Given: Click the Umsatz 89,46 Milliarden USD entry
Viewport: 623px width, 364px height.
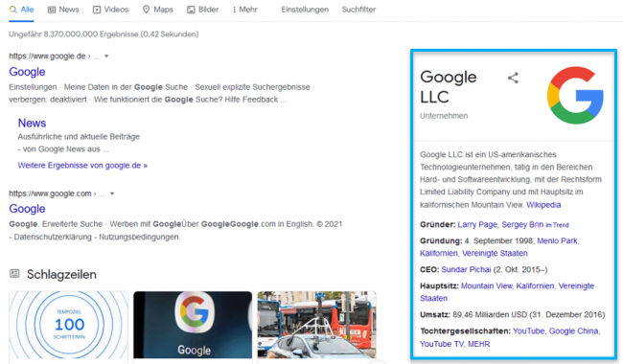Looking at the screenshot, I should tap(512, 315).
